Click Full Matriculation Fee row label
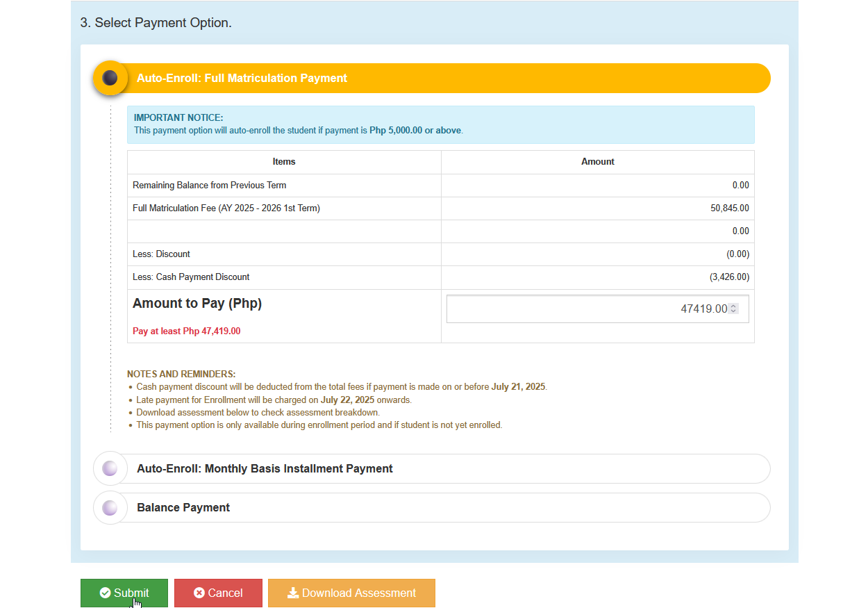The width and height of the screenshot is (868, 608). (x=226, y=208)
